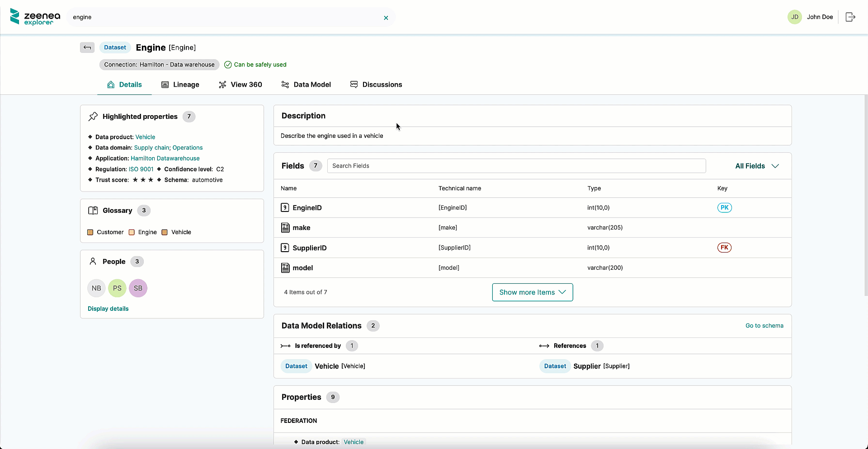Click the logout icon in the top right

[x=850, y=17]
